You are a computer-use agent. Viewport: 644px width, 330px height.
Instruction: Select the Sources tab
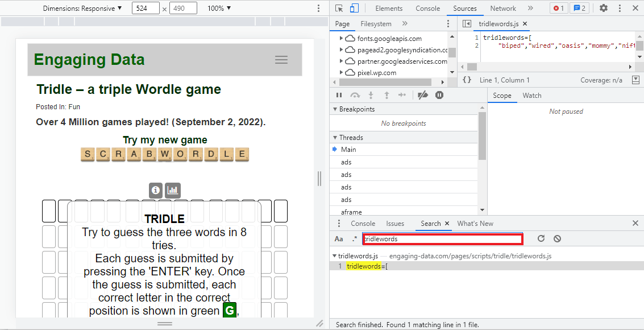pos(465,8)
